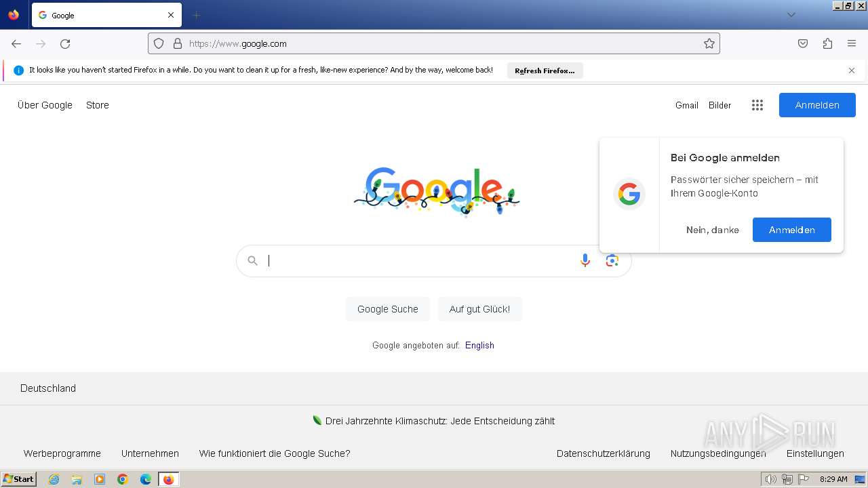This screenshot has width=868, height=488.
Task: Open the Über Google link
Action: click(x=45, y=105)
